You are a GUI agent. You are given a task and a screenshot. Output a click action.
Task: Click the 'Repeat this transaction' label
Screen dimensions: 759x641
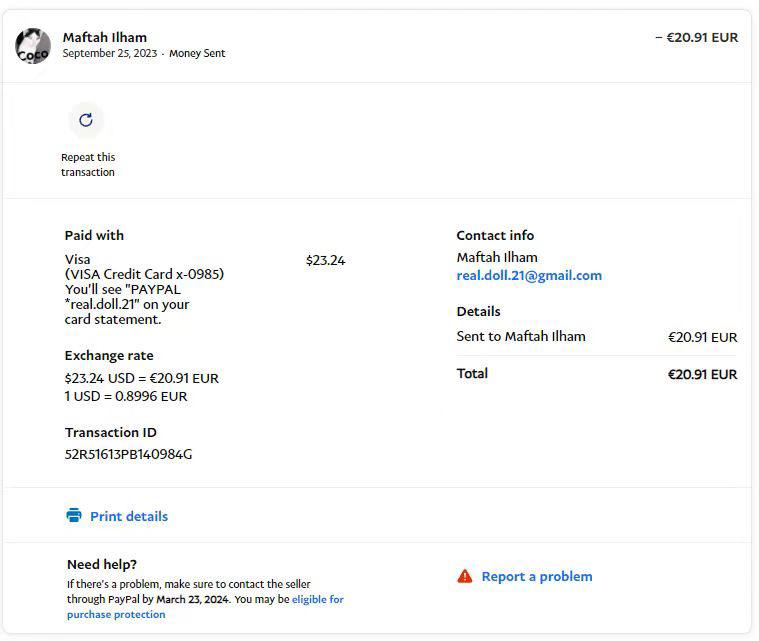88,165
